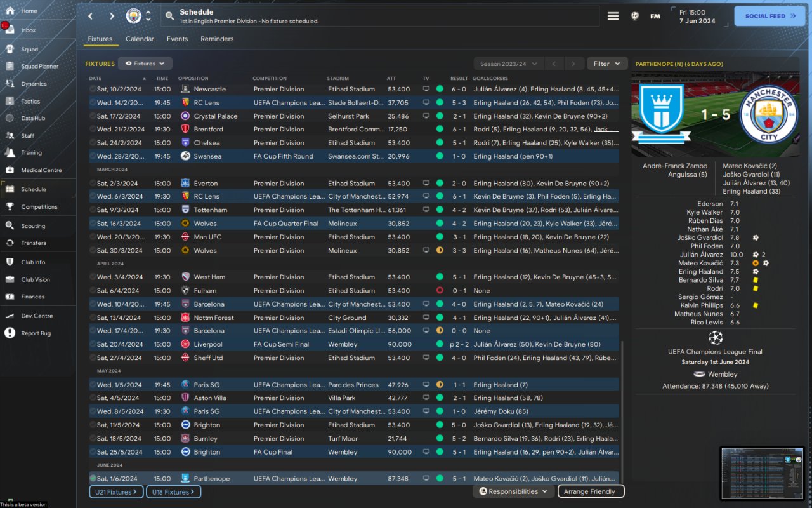812x508 pixels.
Task: Switch to the Calendar tab
Action: pos(140,39)
